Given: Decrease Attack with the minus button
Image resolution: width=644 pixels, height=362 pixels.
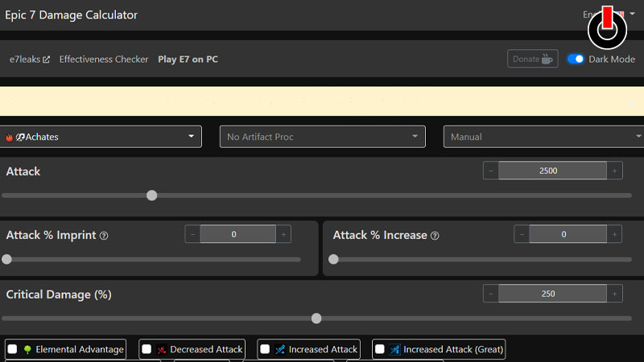Looking at the screenshot, I should click(491, 171).
